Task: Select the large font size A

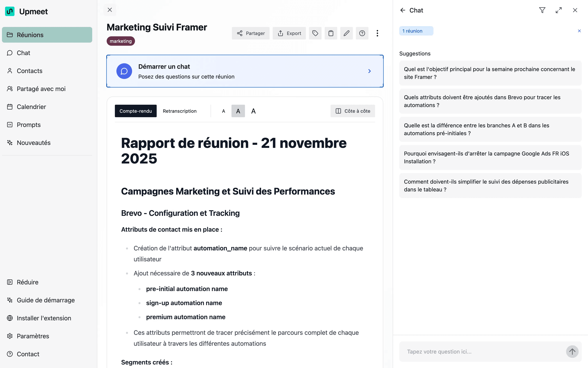Action: tap(253, 111)
